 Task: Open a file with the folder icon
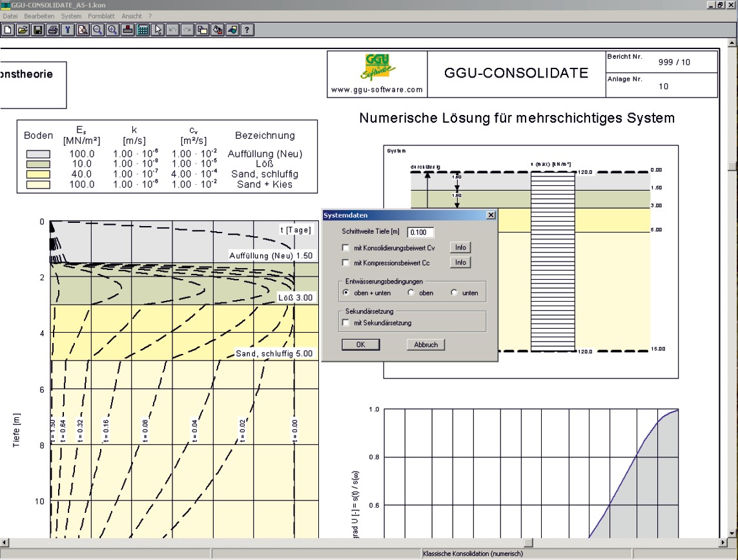coord(23,30)
